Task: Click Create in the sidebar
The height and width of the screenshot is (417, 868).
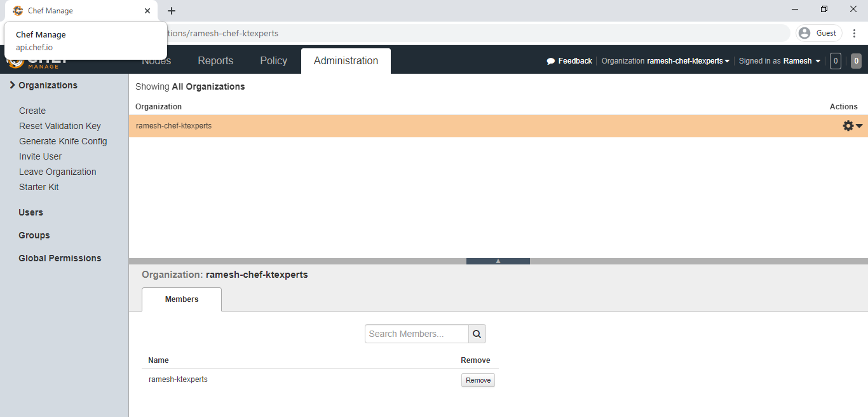Action: (32, 111)
